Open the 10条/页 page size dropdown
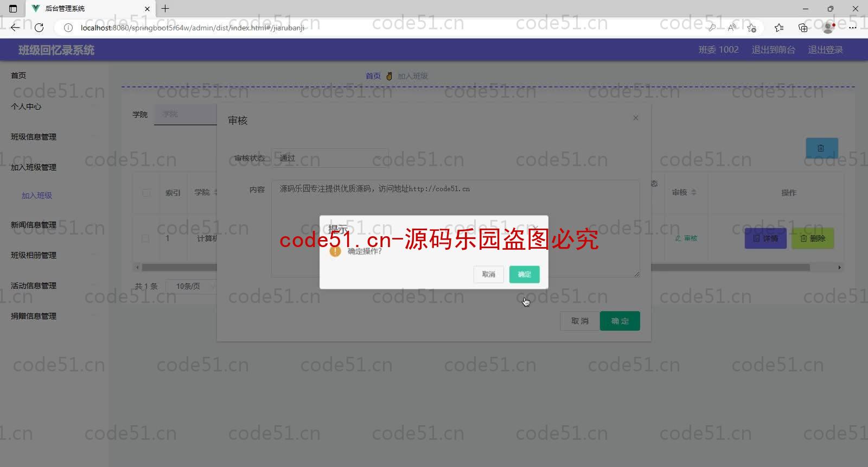The width and height of the screenshot is (868, 467). 191,286
